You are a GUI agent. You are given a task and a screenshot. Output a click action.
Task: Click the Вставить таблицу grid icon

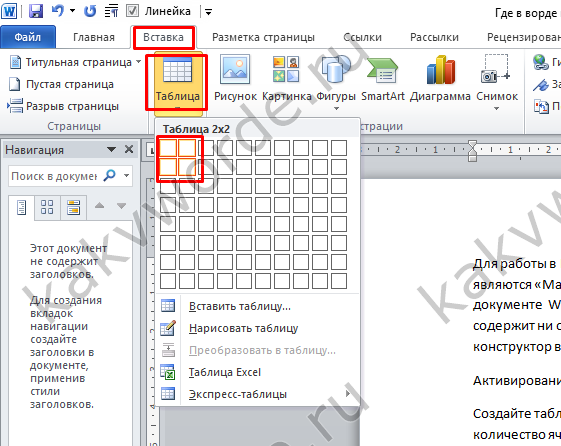point(168,306)
